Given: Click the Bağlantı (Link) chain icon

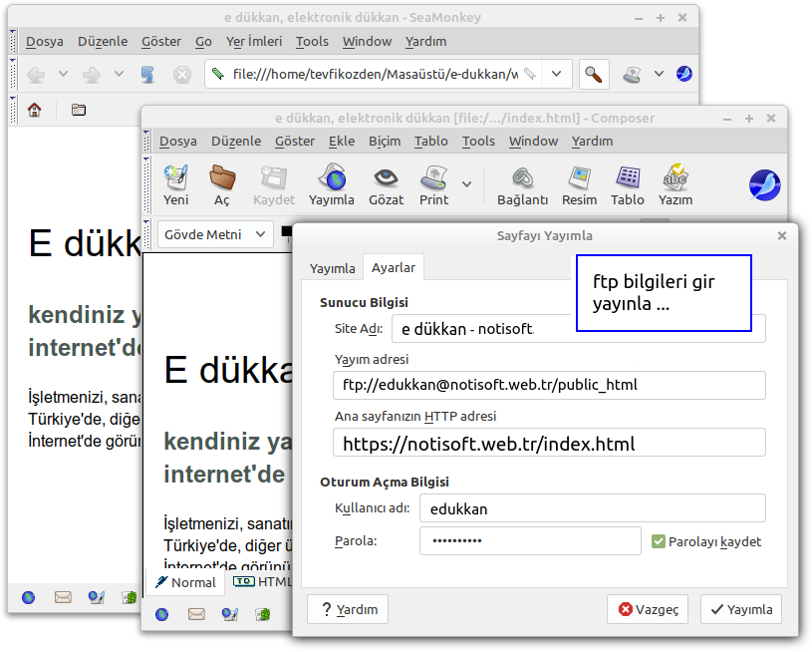Looking at the screenshot, I should (x=522, y=179).
